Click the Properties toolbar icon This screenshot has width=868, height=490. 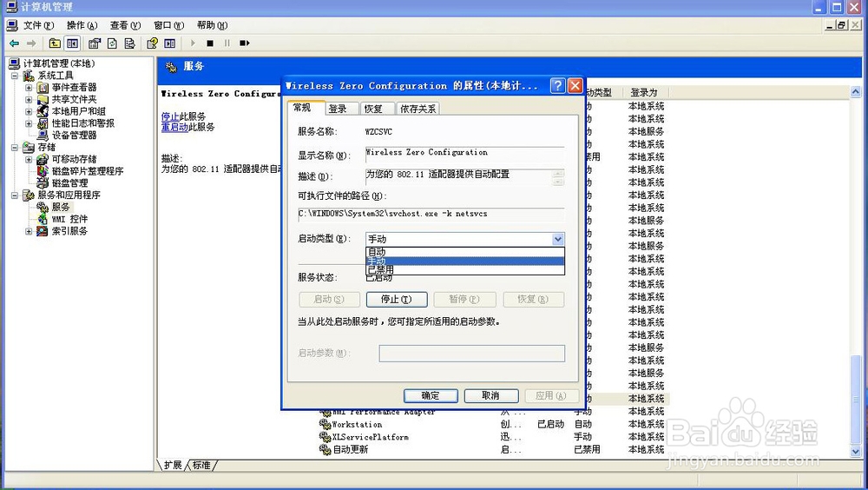tap(95, 43)
